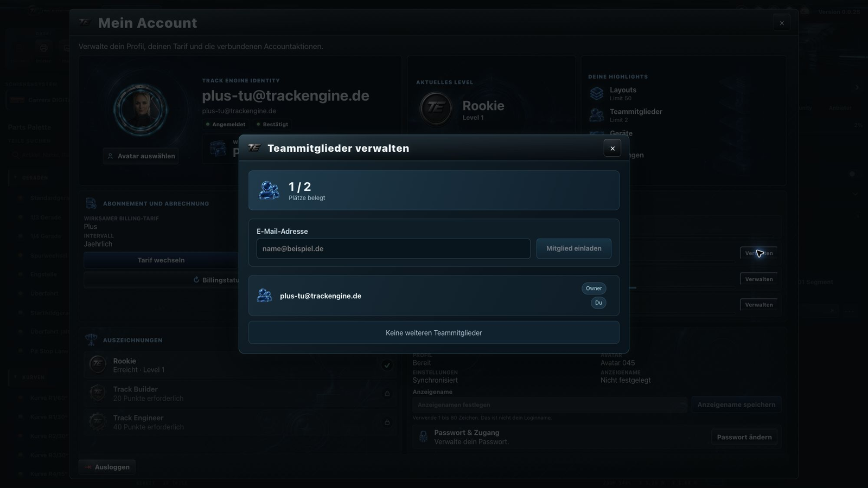This screenshot has width=868, height=488.
Task: Click the Tarif wechseln button
Action: point(161,260)
